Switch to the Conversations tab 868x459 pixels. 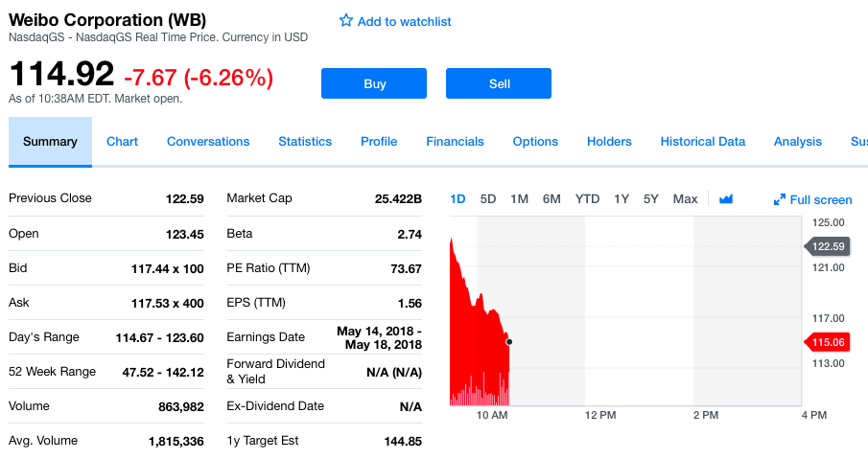pos(208,142)
